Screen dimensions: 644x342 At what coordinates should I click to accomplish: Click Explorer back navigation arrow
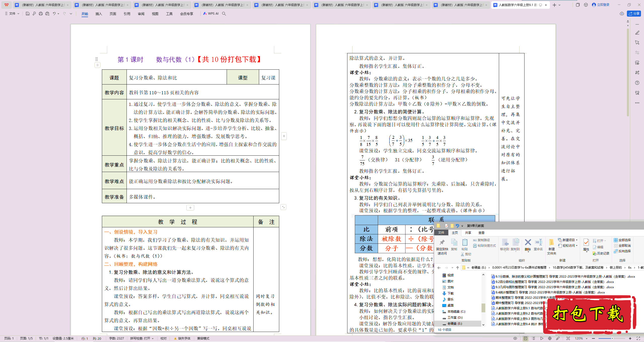click(x=439, y=268)
